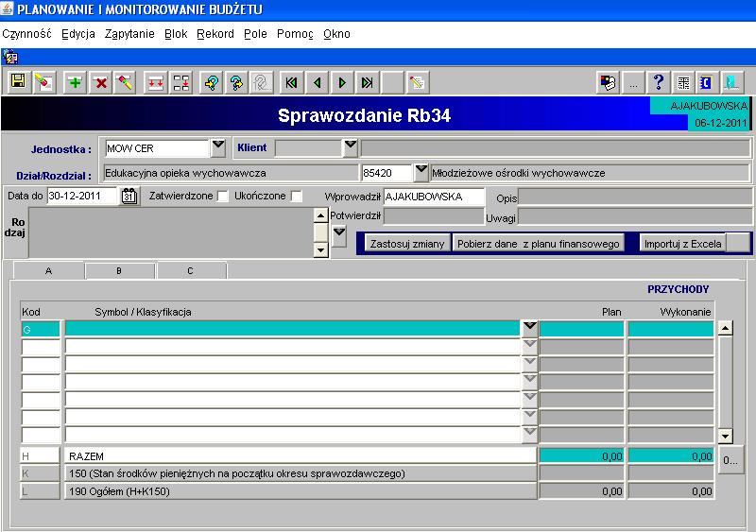This screenshot has height=532, width=756.
Task: Open the Zapytanie menu
Action: click(x=129, y=34)
